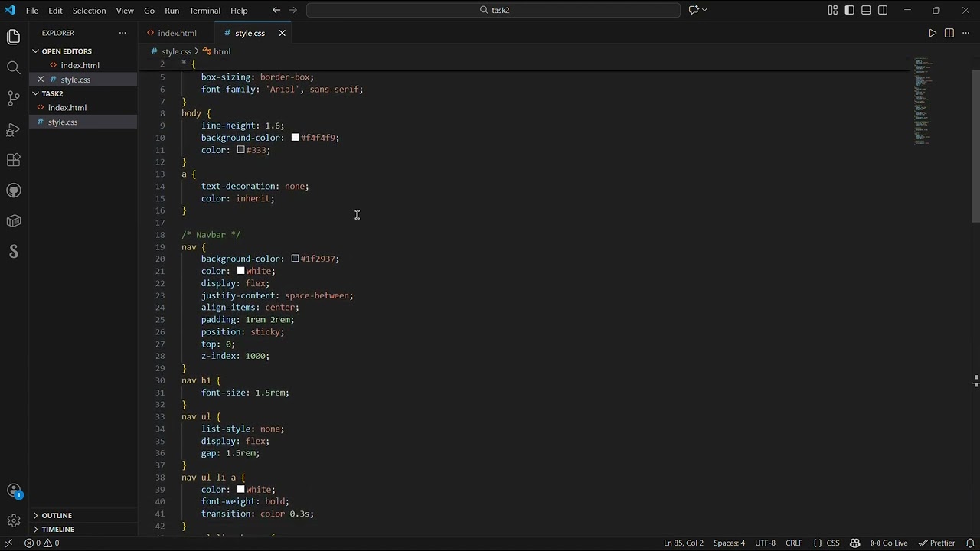Open color picker for #f4f4f9 swatch
Screen dimensions: 980x551
(295, 138)
